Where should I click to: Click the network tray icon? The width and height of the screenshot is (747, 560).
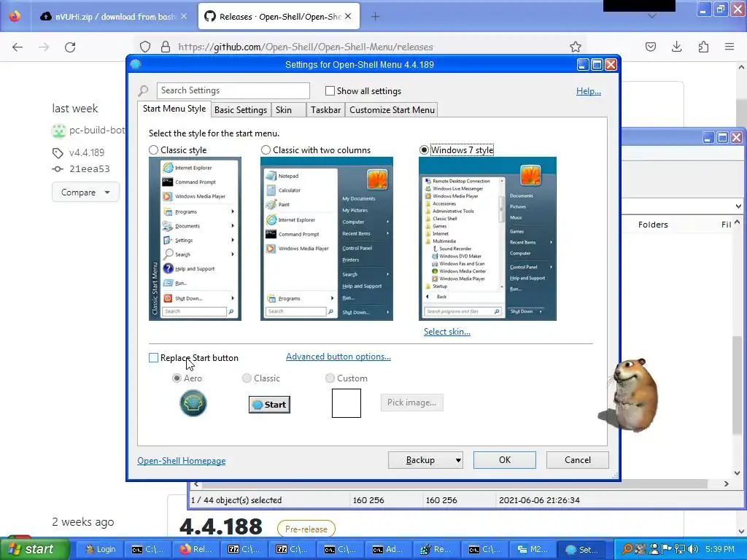(681, 549)
